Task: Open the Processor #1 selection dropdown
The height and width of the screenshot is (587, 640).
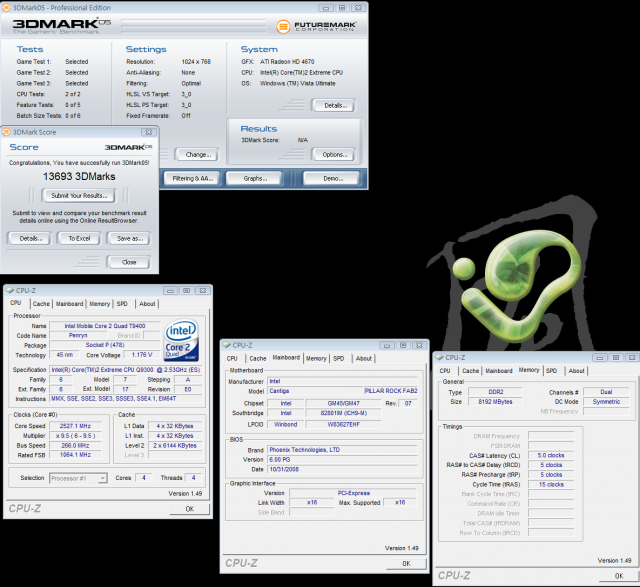Action: [103, 478]
